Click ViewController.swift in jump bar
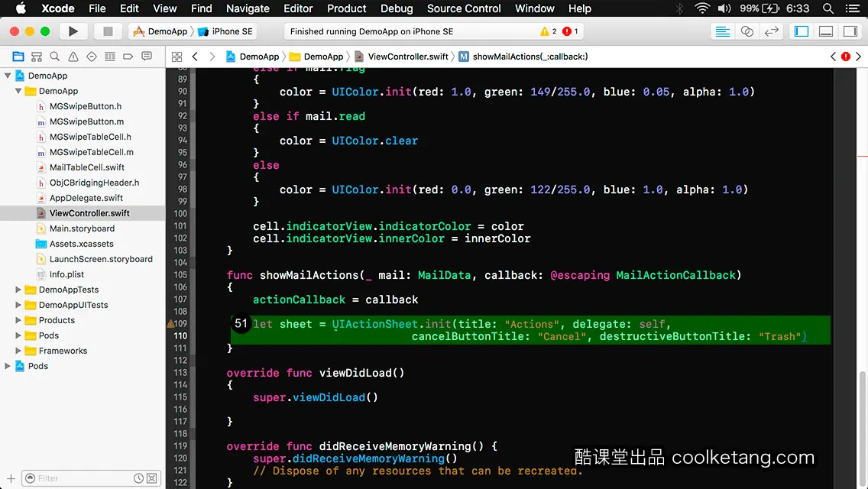Image resolution: width=868 pixels, height=489 pixels. pyautogui.click(x=401, y=57)
